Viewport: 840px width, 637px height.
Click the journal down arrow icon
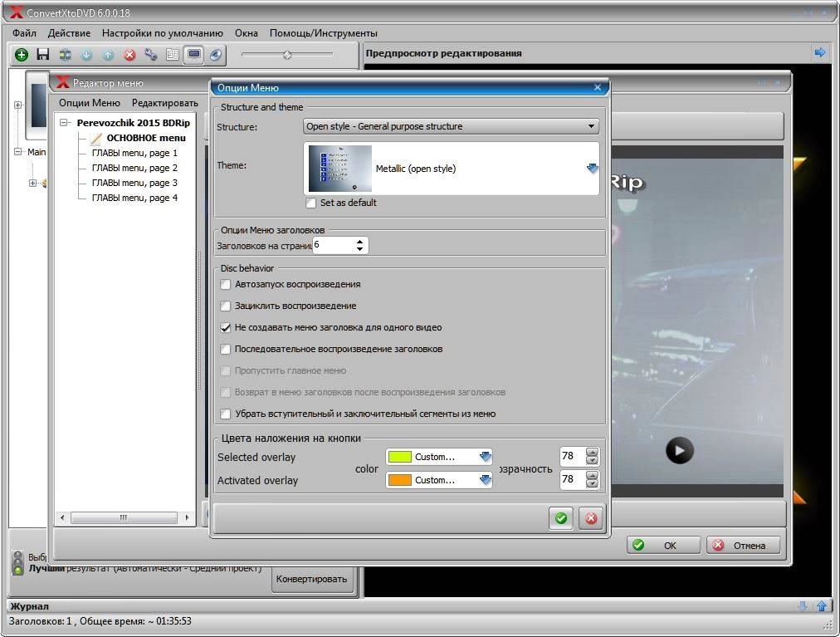[803, 606]
